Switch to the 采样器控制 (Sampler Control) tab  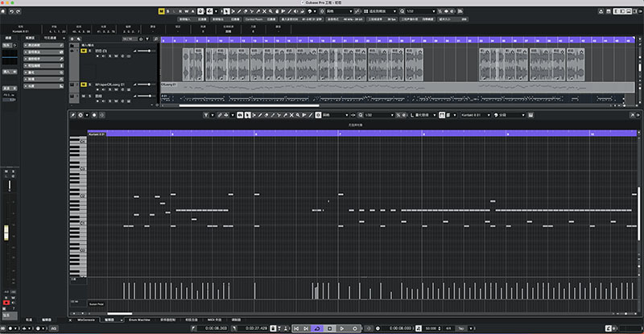pyautogui.click(x=167, y=320)
